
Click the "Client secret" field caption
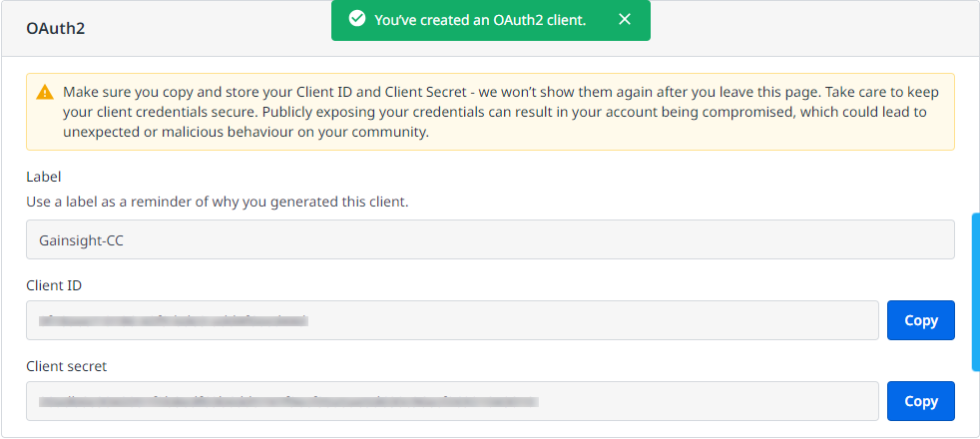point(66,366)
